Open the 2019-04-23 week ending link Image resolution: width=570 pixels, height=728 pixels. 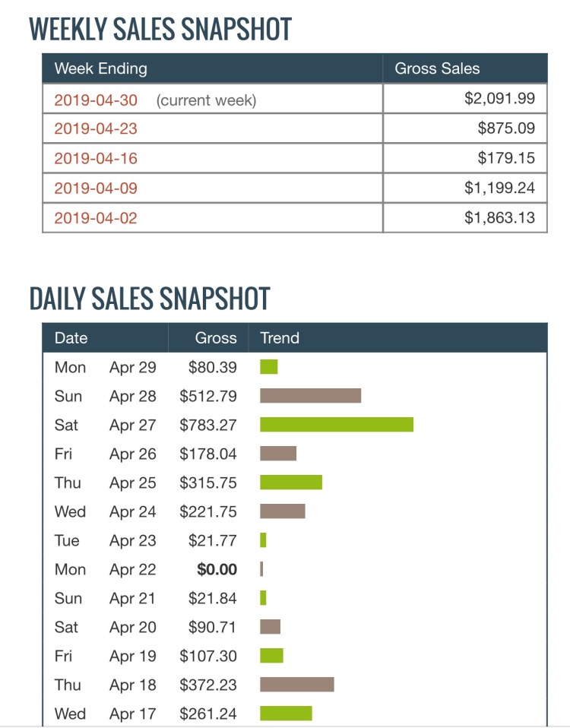coord(96,128)
